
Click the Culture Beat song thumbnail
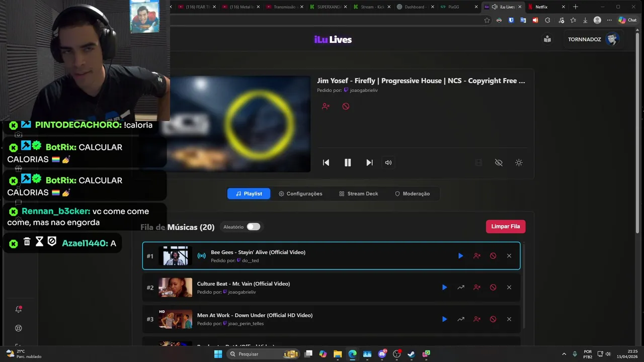click(175, 288)
